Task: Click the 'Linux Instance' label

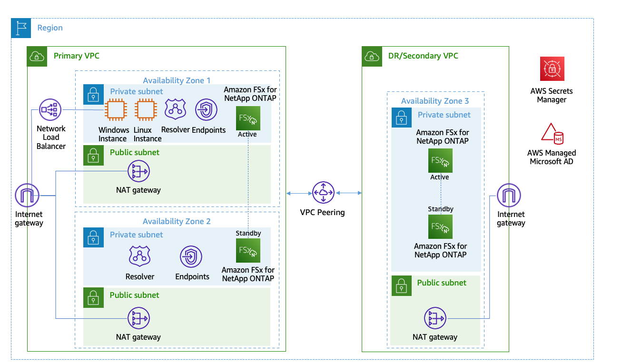Action: click(148, 134)
